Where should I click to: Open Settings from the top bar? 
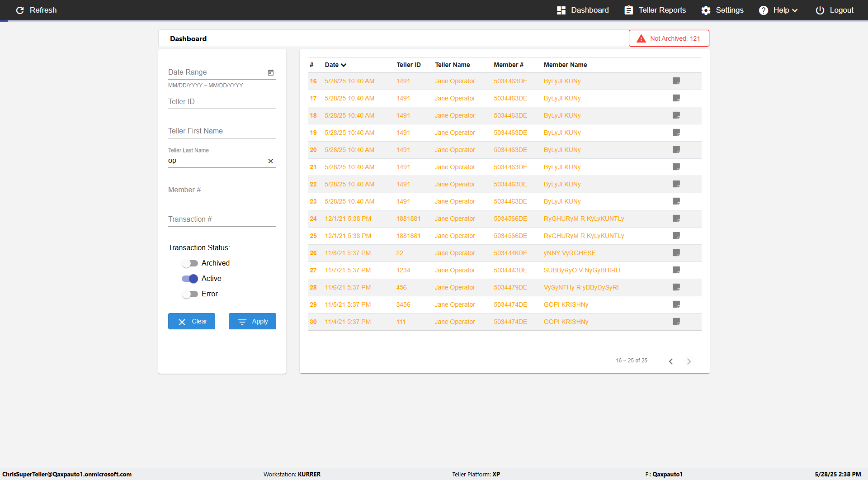coord(722,10)
